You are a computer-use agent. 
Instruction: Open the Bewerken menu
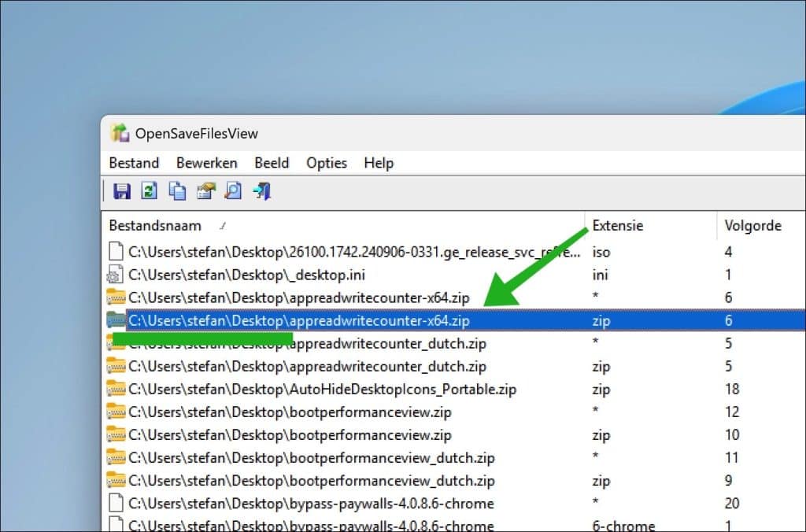(x=207, y=163)
